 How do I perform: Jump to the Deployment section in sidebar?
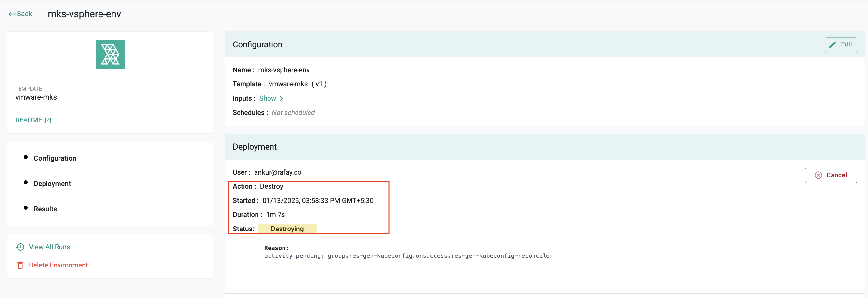pyautogui.click(x=52, y=183)
